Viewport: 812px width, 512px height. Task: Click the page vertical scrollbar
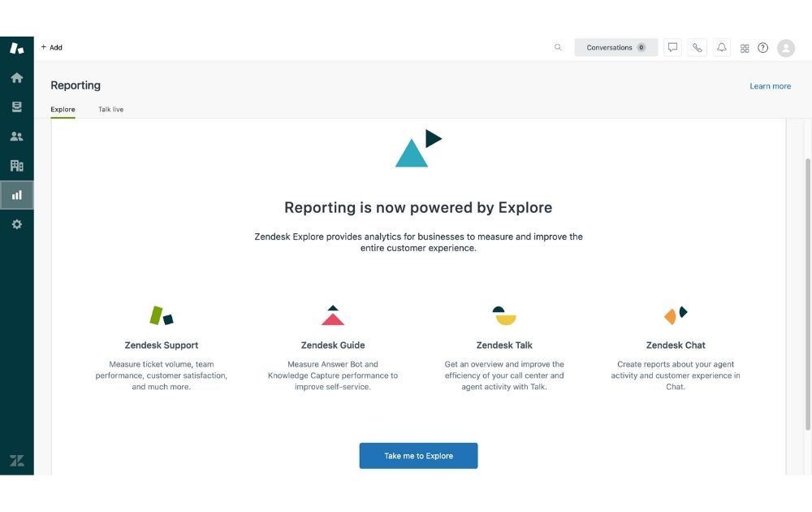807,294
